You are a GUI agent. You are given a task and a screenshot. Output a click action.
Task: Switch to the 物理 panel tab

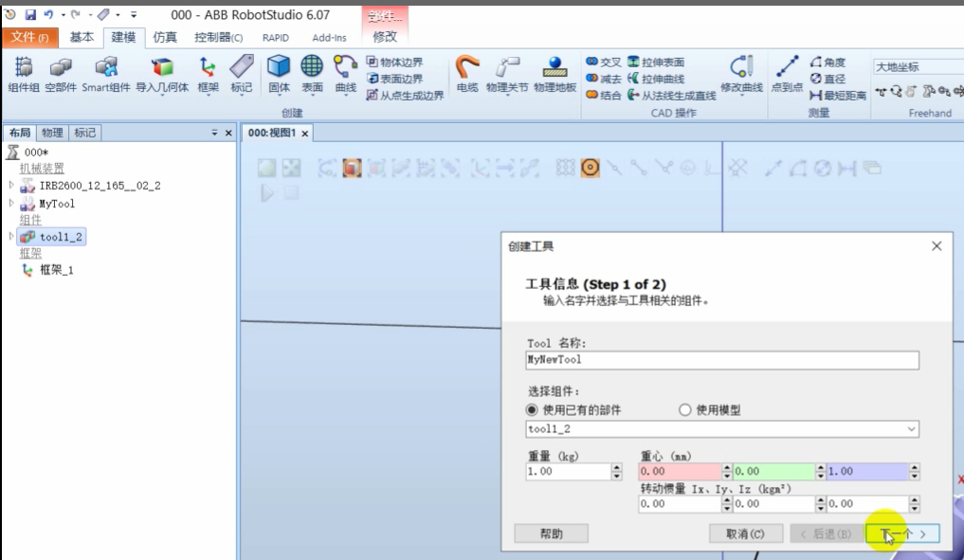click(52, 133)
